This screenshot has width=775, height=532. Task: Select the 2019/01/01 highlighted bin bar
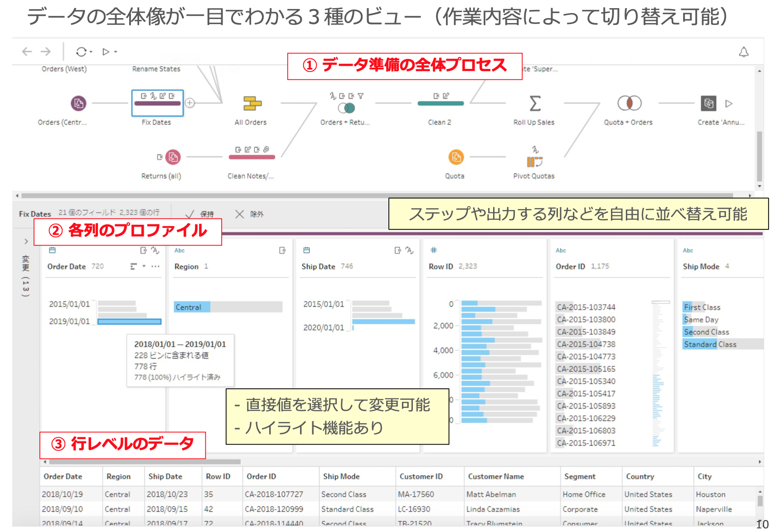130,322
